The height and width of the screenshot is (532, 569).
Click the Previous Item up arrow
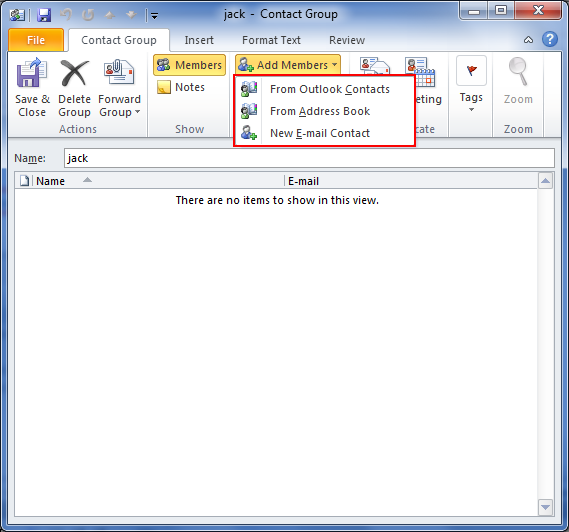tap(110, 15)
